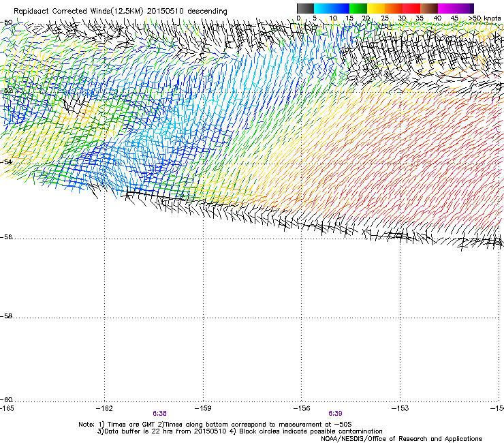
Task: Click the '-156' longitude axis label
Action: point(302,408)
